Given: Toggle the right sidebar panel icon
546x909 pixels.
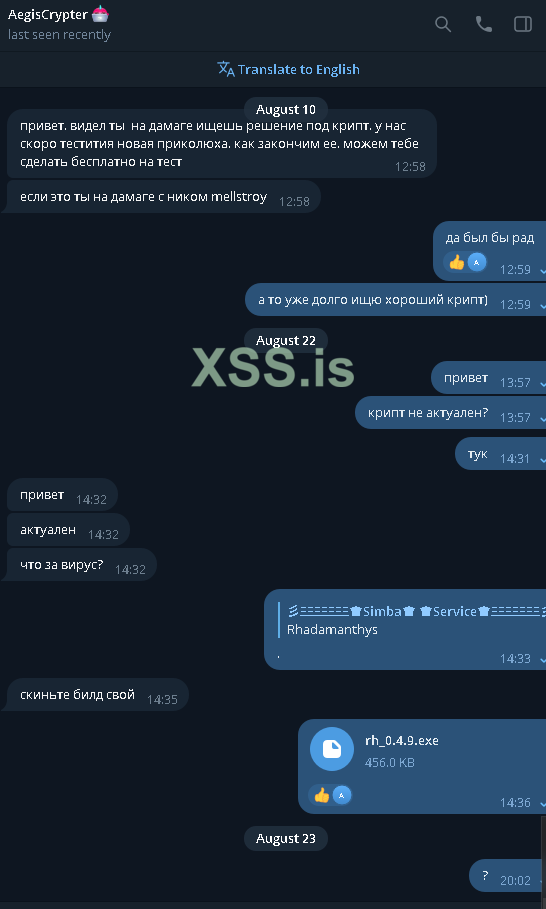Looking at the screenshot, I should (523, 24).
